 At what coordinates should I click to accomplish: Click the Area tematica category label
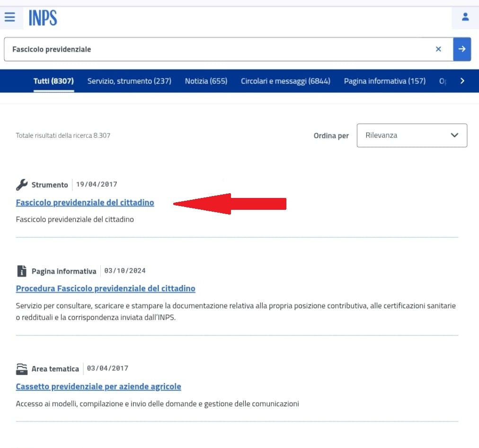tap(55, 369)
